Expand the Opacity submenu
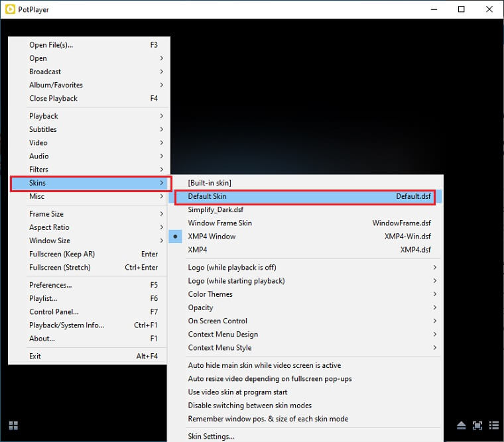 (x=305, y=307)
